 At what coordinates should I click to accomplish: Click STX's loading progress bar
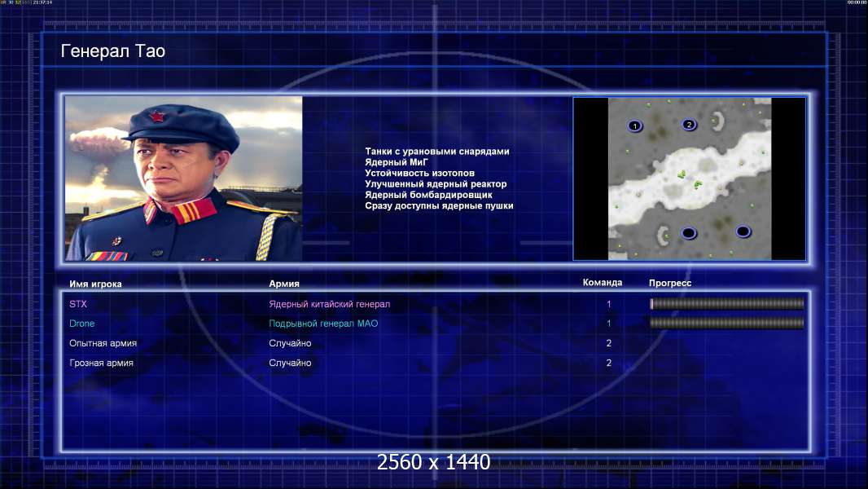point(727,303)
